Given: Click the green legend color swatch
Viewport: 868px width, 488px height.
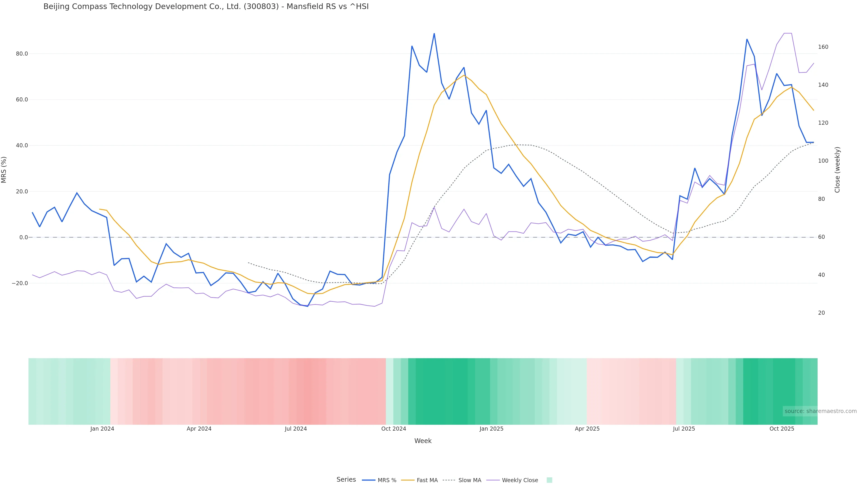Looking at the screenshot, I should 549,480.
